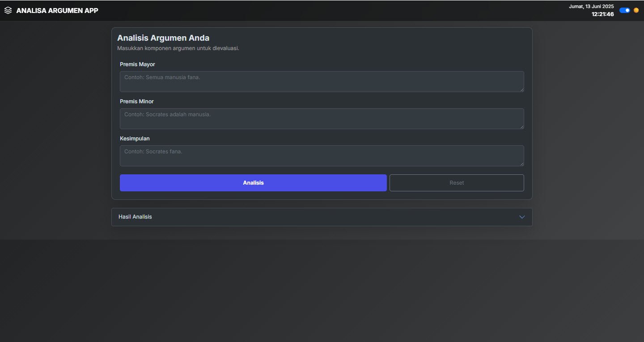Click the Premis Mayor text field
Viewport: 644px width, 342px height.
[x=322, y=81]
